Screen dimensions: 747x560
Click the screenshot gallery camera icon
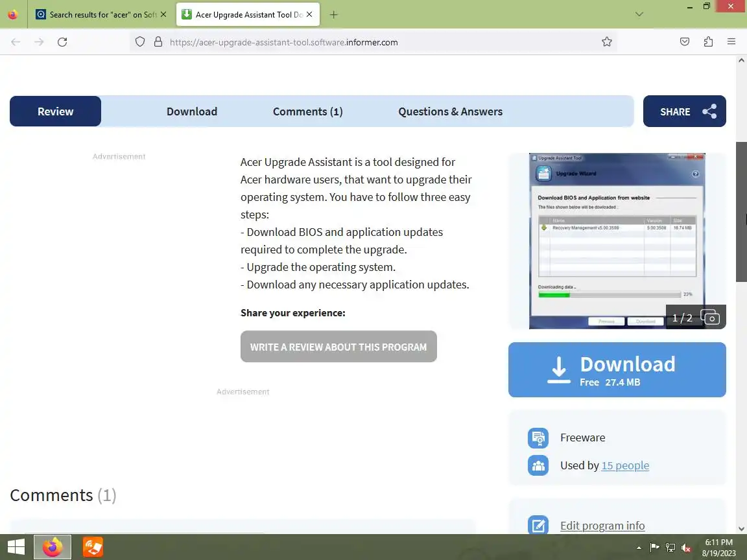(710, 318)
